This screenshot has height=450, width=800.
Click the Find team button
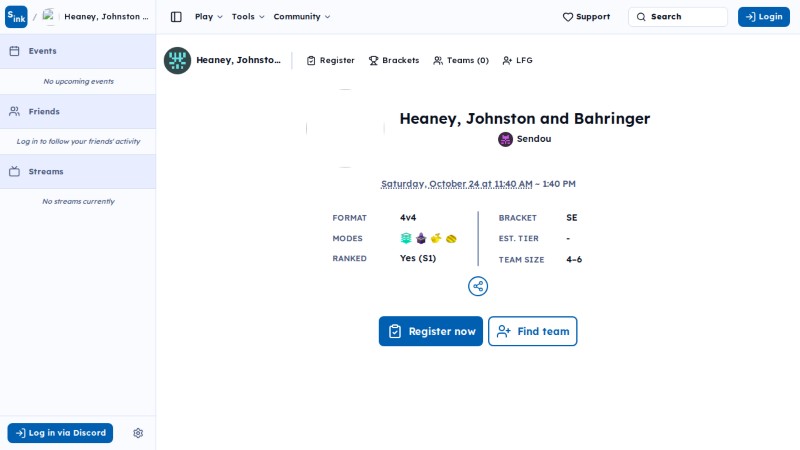click(533, 331)
